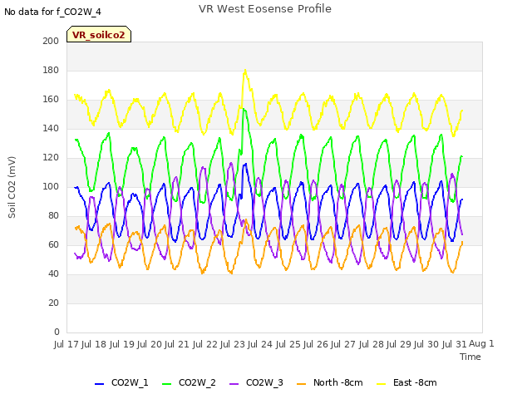Click the 180 y-axis tick label
This screenshot has height=399, width=532.
(x=51, y=70)
